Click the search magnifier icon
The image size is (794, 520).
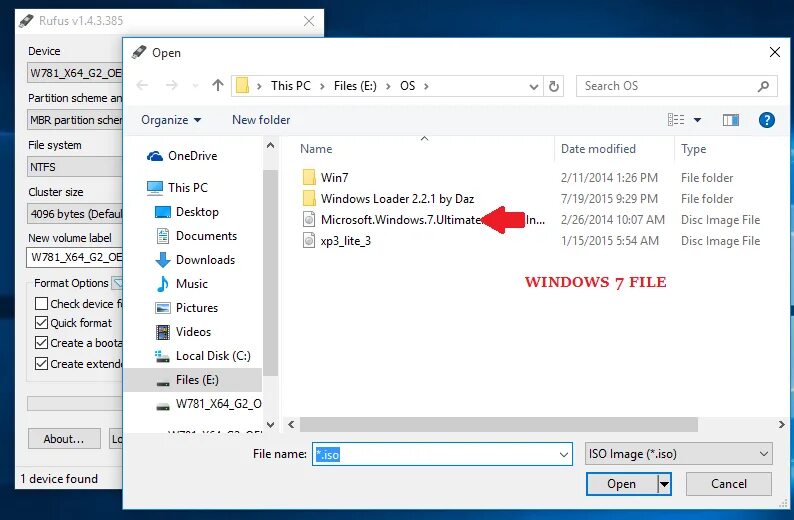click(x=763, y=86)
